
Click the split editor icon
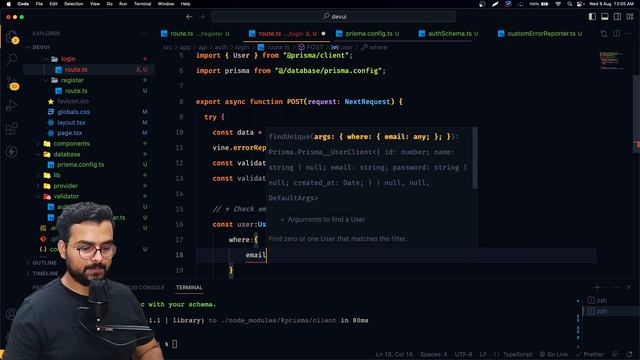[x=616, y=33]
